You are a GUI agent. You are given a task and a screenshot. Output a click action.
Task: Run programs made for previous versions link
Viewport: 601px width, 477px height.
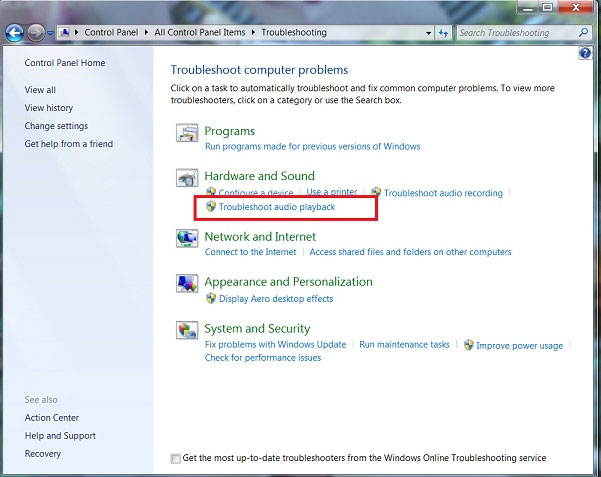312,146
